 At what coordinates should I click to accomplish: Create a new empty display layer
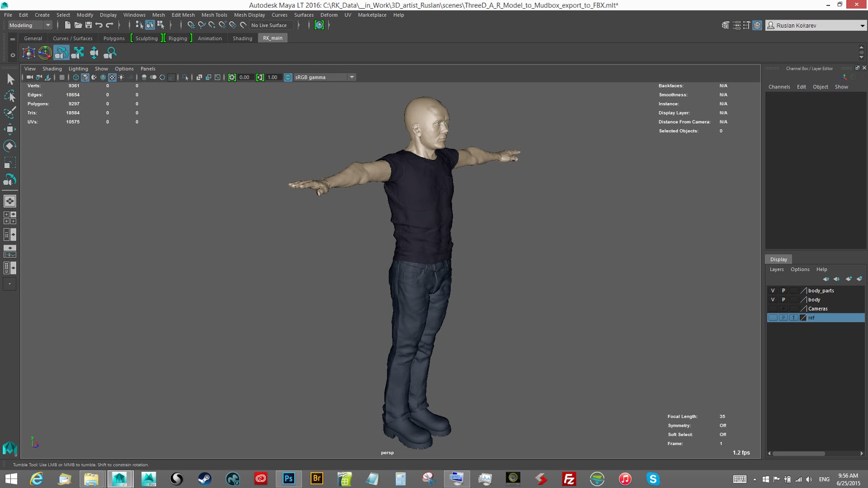pyautogui.click(x=848, y=279)
